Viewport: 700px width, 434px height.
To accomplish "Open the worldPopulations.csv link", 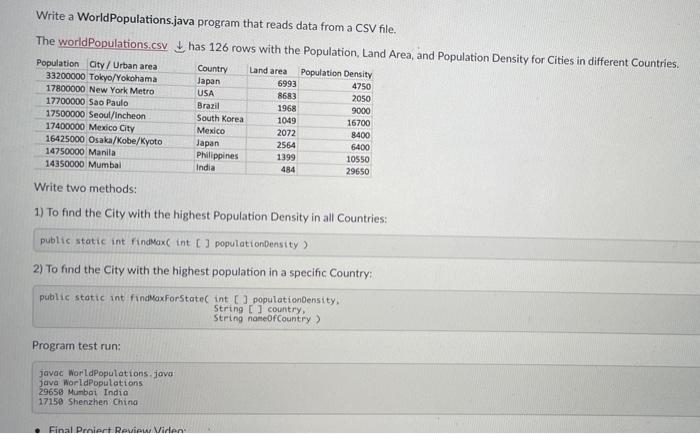I will [x=113, y=44].
